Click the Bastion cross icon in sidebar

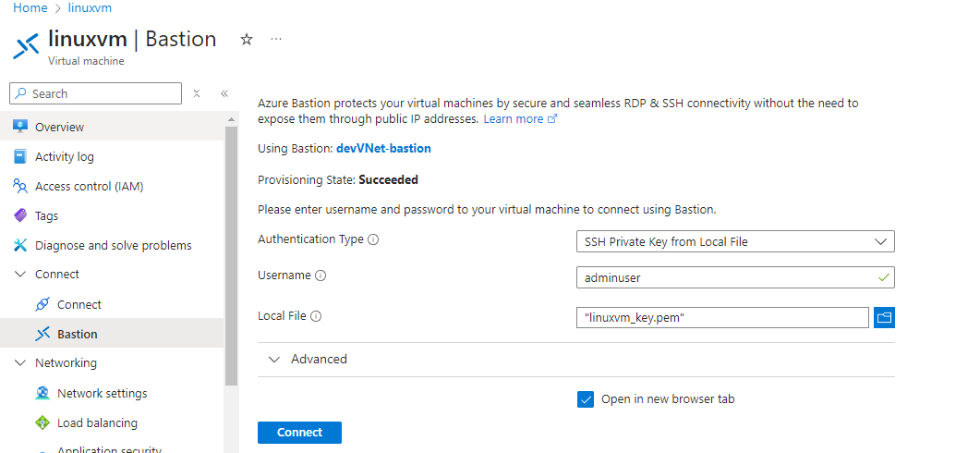pos(42,334)
